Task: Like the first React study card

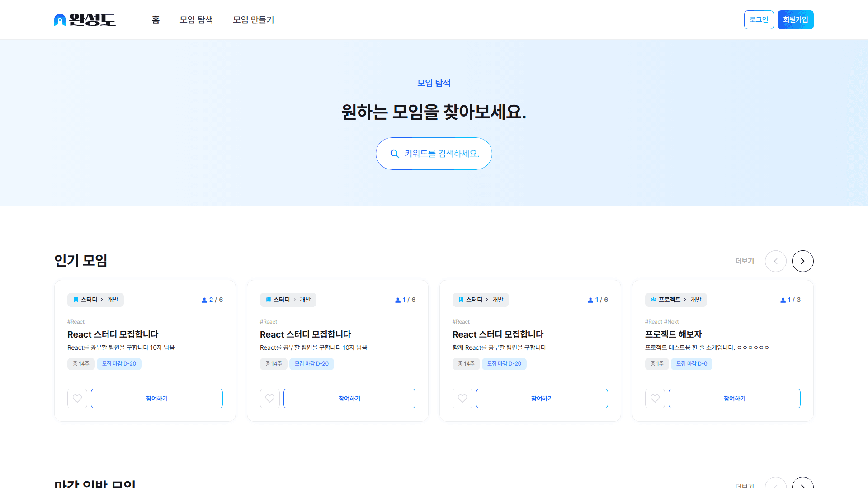Action: [x=77, y=399]
